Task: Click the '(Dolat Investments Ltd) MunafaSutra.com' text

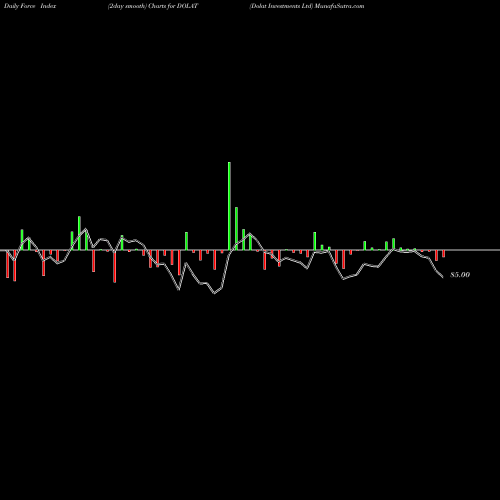Action: 307,6
